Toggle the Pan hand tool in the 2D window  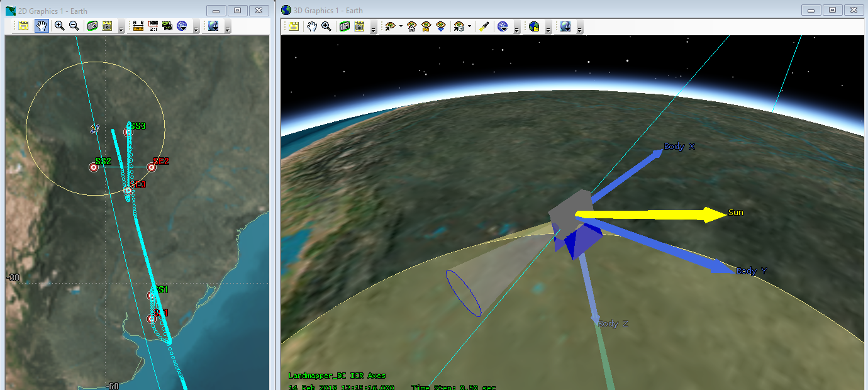41,26
